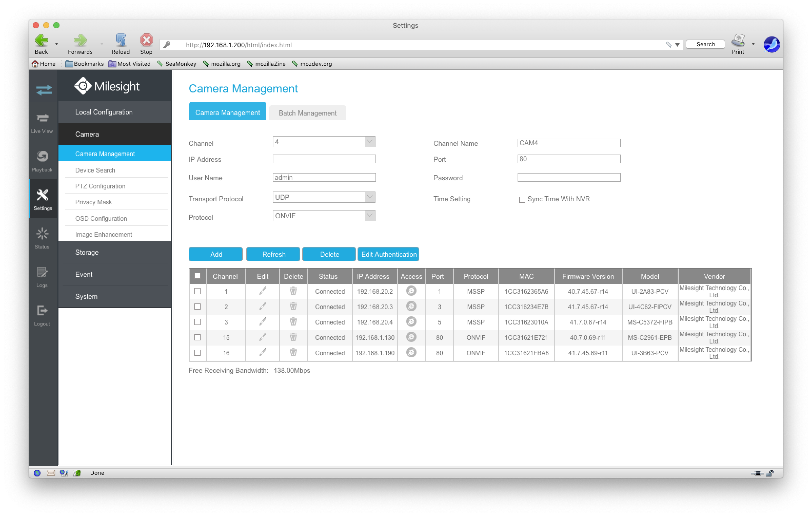The width and height of the screenshot is (812, 516).
Task: Switch to the Batch Management tab
Action: coord(307,113)
